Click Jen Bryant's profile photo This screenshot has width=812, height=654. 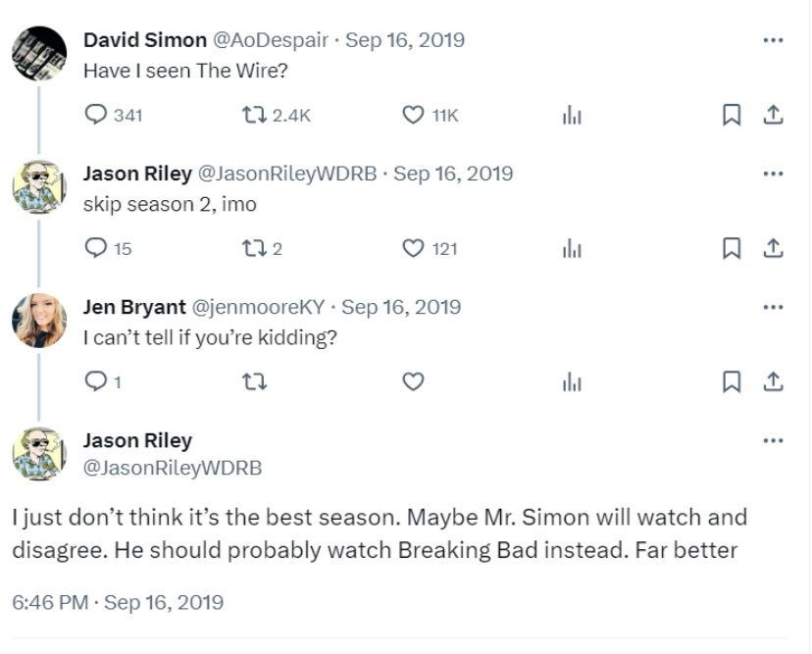(x=39, y=320)
